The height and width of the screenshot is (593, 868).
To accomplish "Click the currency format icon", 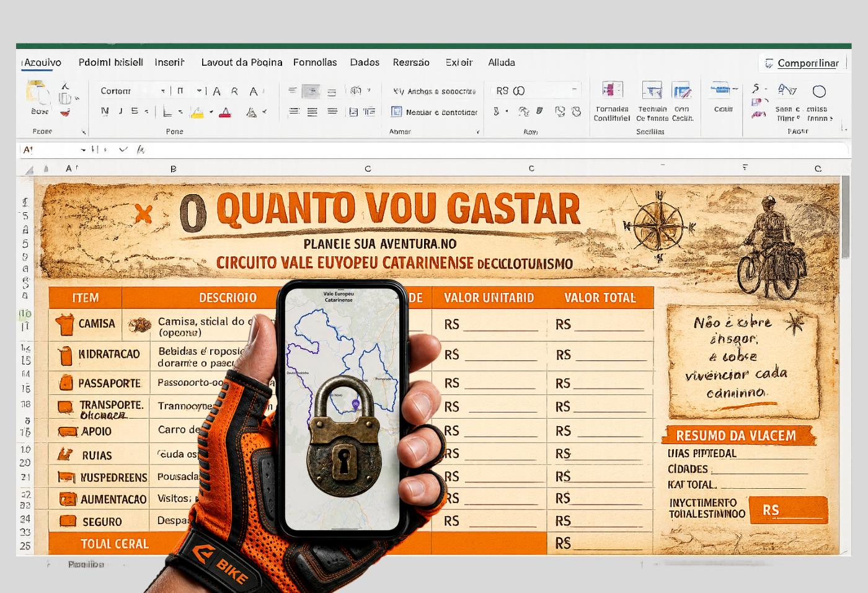I will [496, 112].
